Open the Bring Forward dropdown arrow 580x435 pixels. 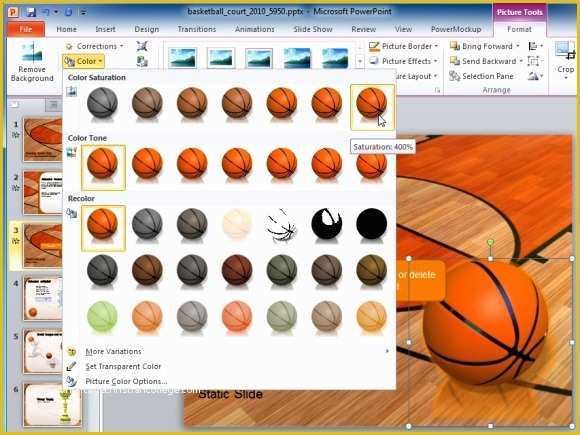pos(518,46)
